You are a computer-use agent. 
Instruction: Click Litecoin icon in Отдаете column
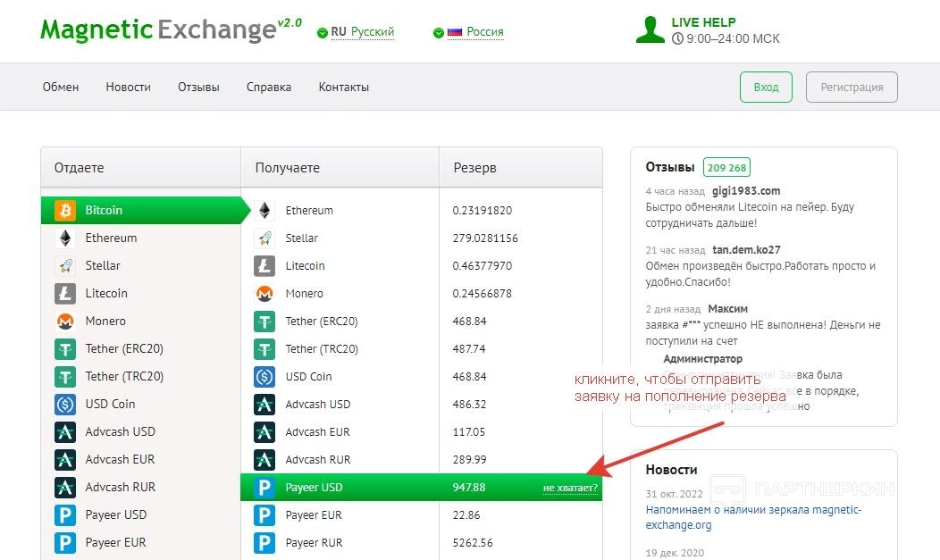tap(65, 294)
